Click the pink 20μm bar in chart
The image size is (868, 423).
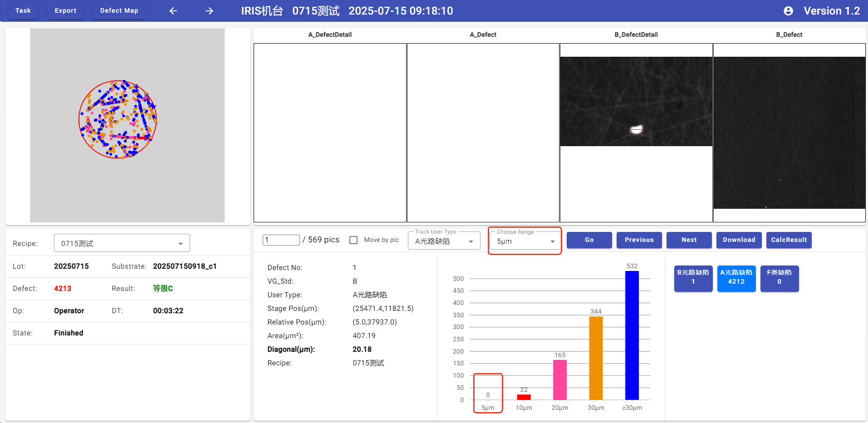point(560,380)
